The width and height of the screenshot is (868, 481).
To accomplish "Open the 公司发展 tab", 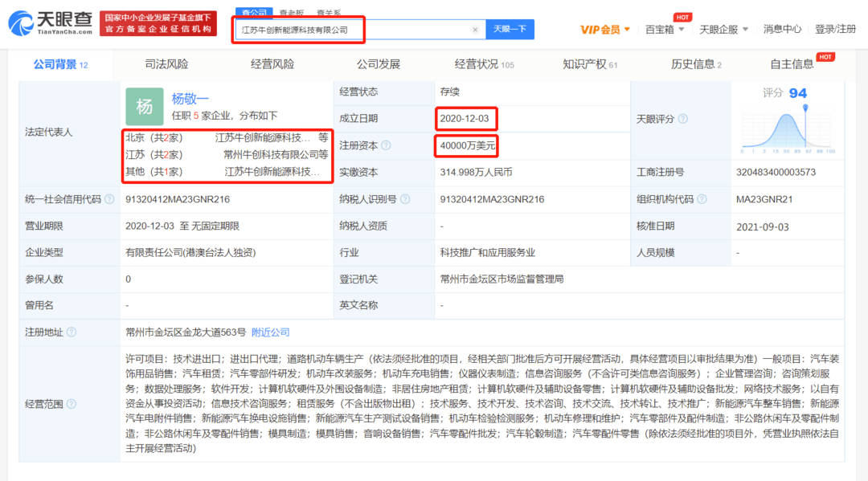I will click(378, 65).
